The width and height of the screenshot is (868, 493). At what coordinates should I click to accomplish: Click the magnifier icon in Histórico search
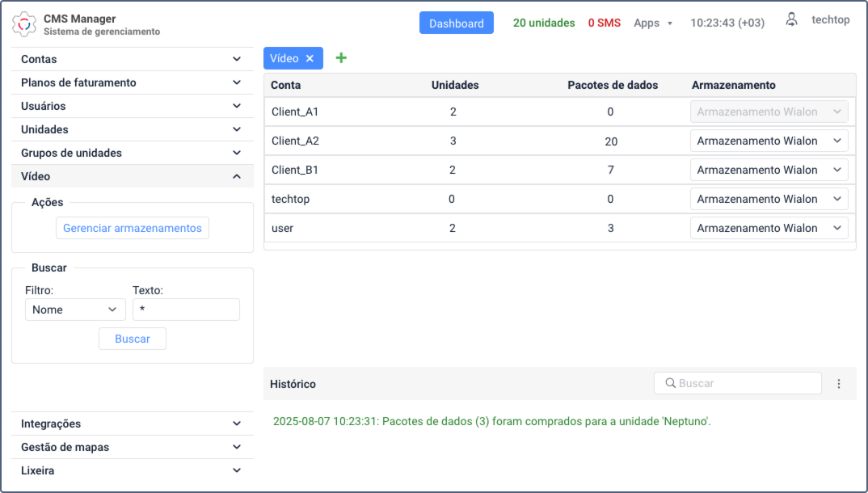click(x=670, y=383)
